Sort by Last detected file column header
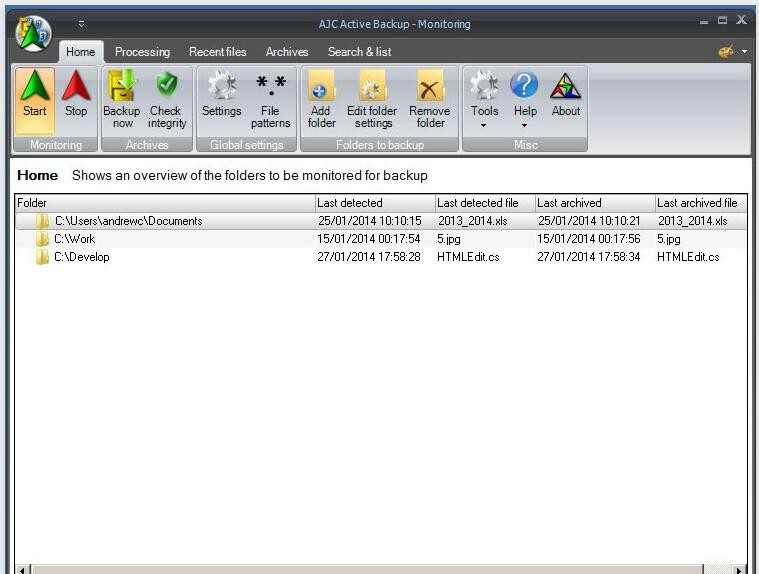 pyautogui.click(x=485, y=203)
